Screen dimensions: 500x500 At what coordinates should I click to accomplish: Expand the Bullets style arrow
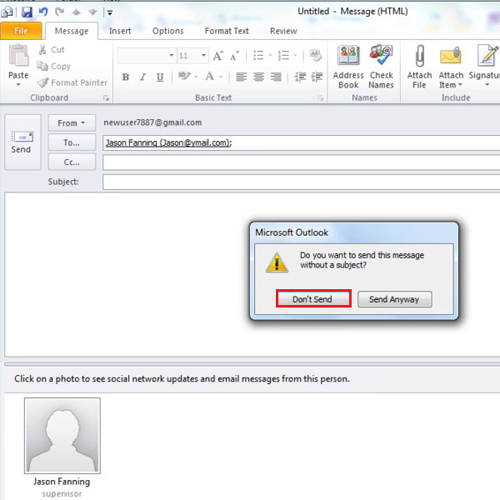click(270, 55)
